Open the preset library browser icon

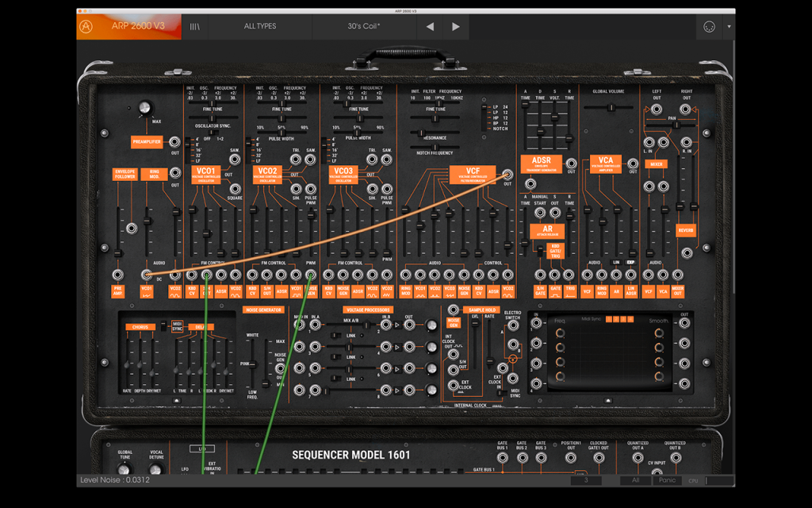(x=195, y=26)
